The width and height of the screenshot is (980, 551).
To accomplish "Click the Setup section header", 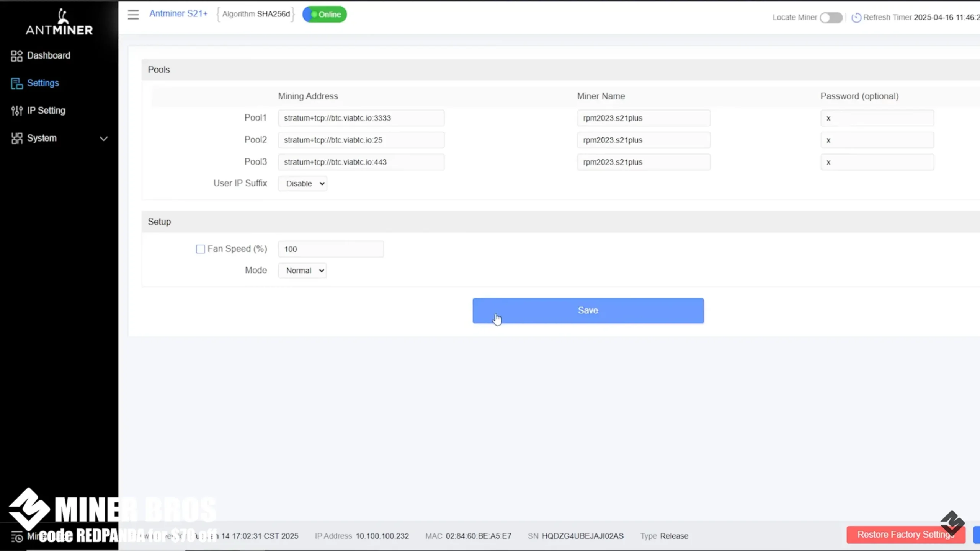I will coord(561,222).
